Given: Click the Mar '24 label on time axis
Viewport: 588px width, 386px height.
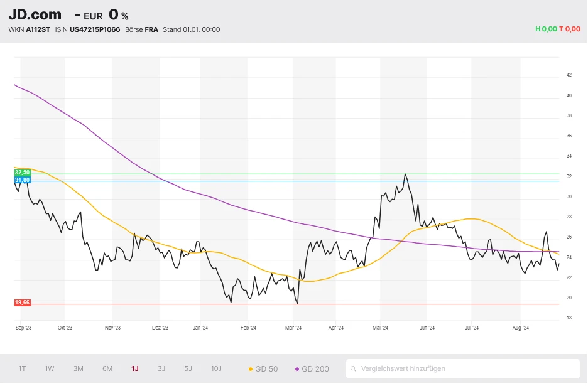Looking at the screenshot, I should click(x=293, y=328).
